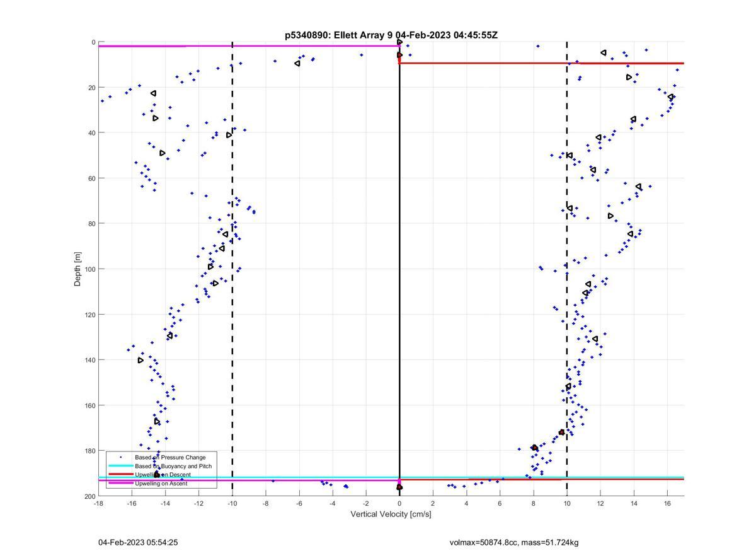Click the '-6' x-axis tick label
This screenshot has height=558, width=756.
pos(299,503)
